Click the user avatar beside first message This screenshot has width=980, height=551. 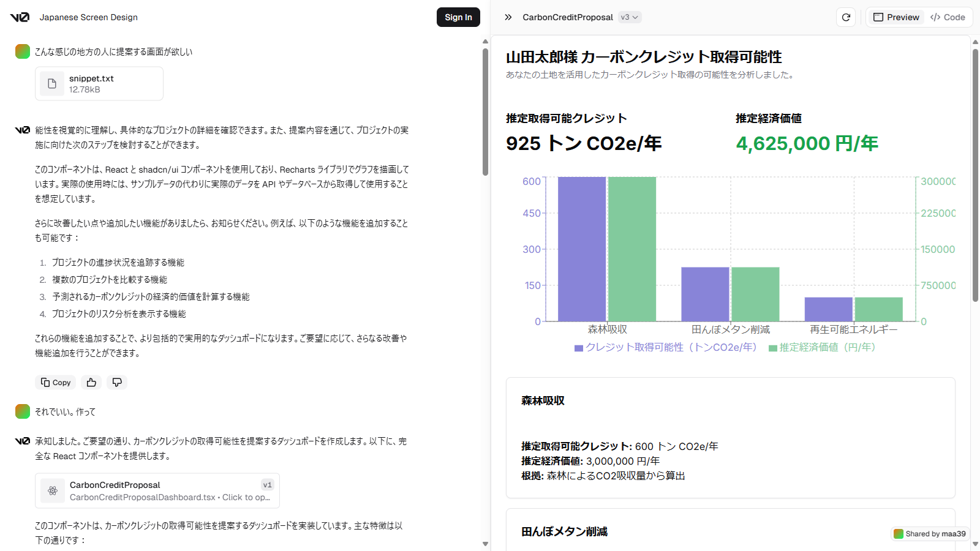(23, 51)
